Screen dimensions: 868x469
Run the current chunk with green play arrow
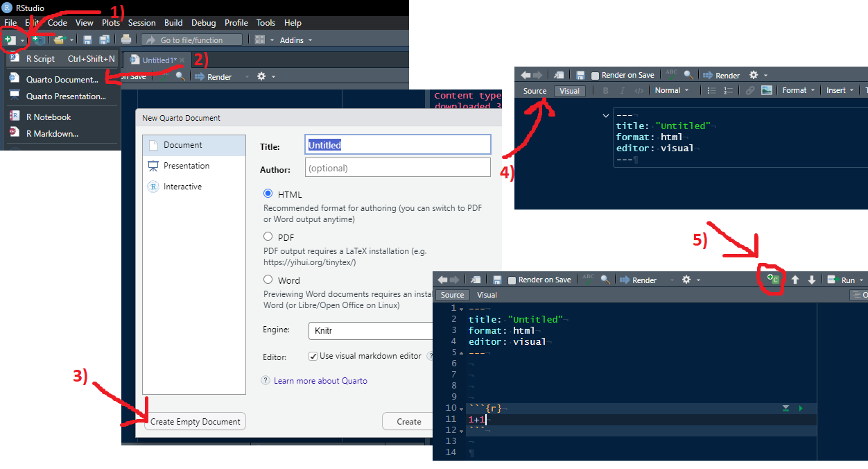click(x=801, y=409)
